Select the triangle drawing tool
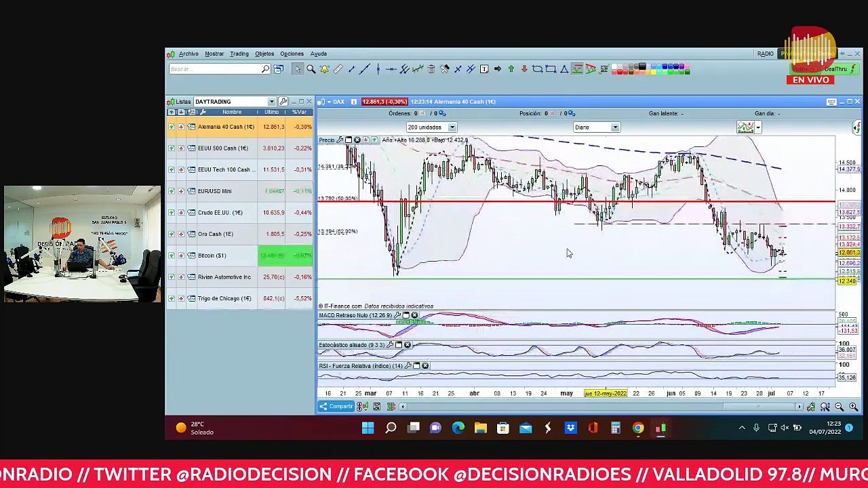The height and width of the screenshot is (488, 868). (x=564, y=69)
